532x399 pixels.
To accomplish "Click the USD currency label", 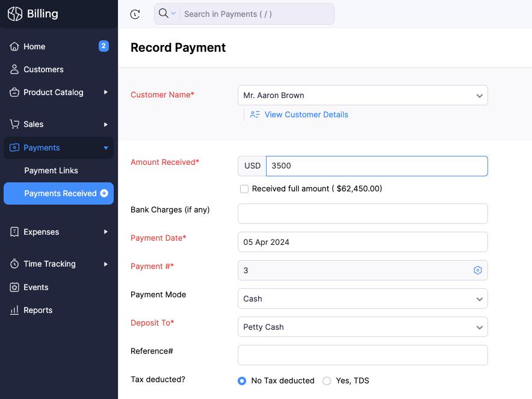I will click(x=252, y=165).
